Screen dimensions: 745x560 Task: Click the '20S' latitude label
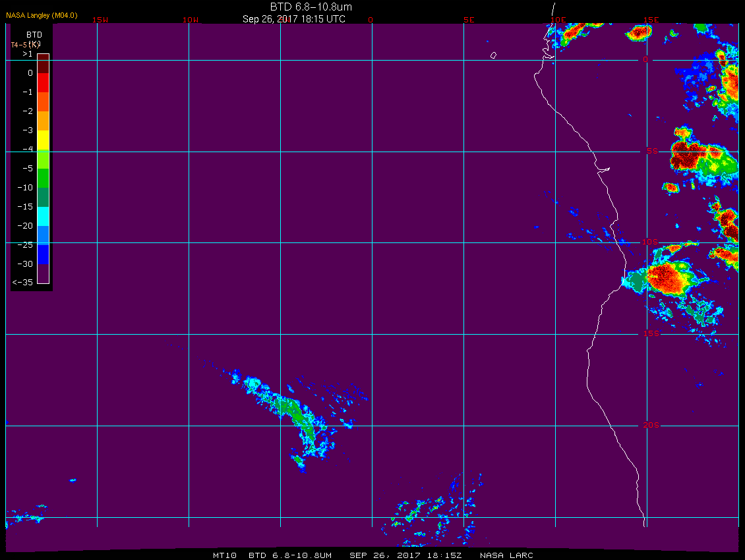coord(651,425)
